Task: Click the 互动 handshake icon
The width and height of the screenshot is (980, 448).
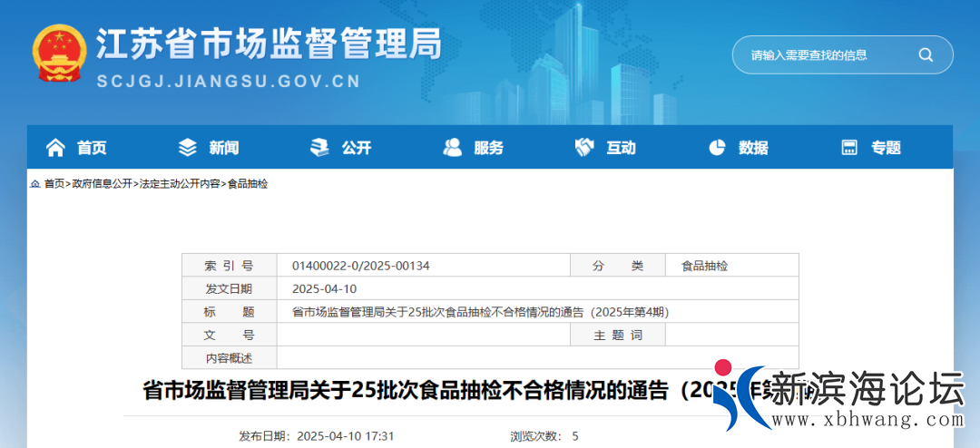Action: point(584,148)
